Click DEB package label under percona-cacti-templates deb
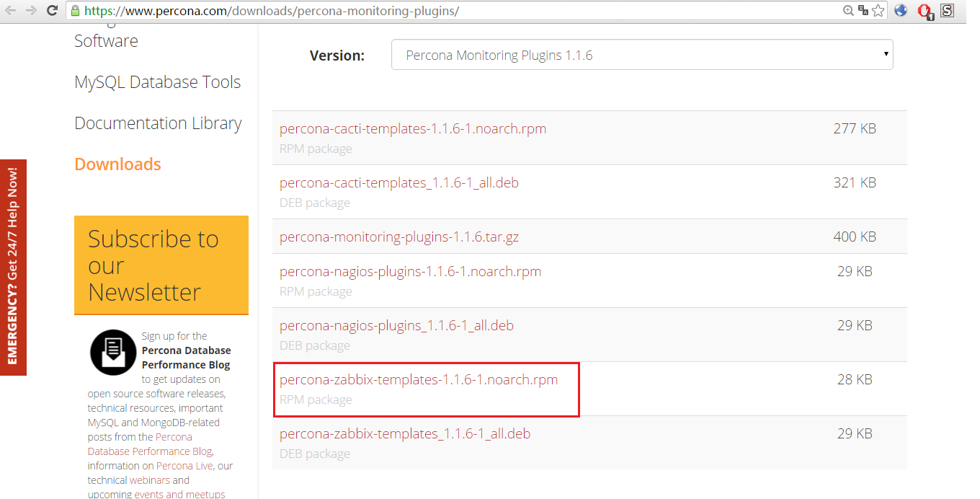This screenshot has height=499, width=980. [x=315, y=203]
